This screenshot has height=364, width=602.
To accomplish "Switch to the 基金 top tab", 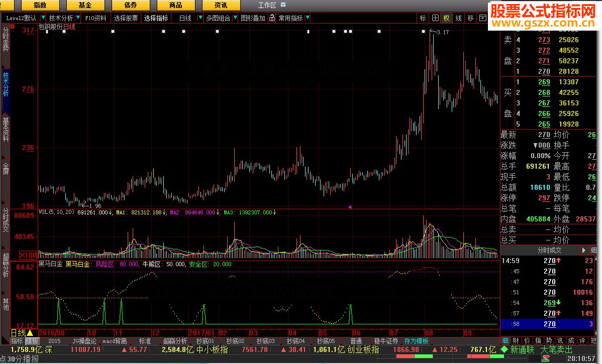I will (x=85, y=6).
